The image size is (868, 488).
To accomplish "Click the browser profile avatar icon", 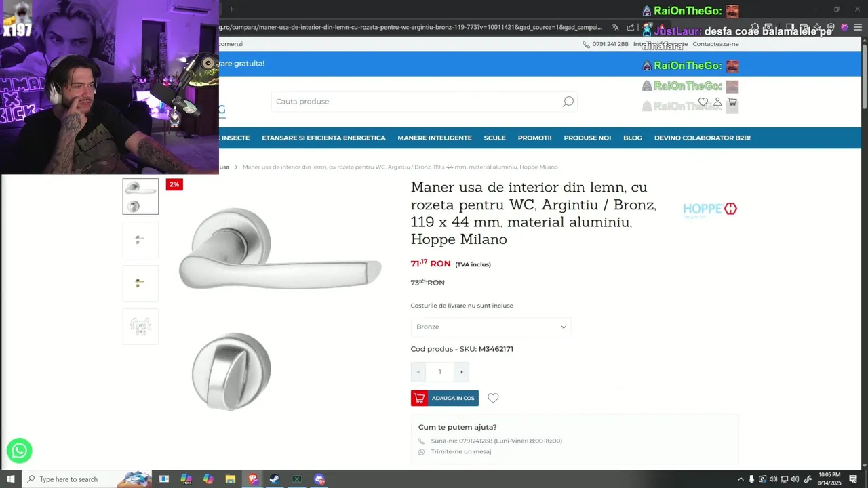I will 844,27.
